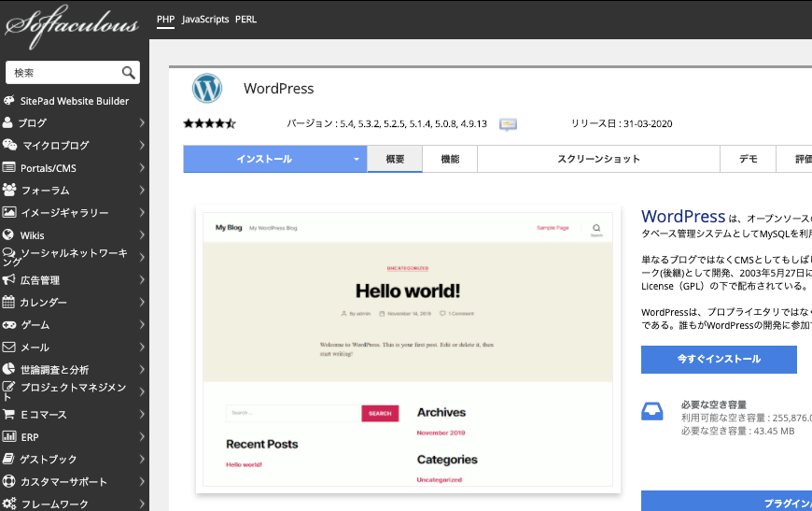
Task: Open the Eコマース category label
Action: click(x=44, y=415)
